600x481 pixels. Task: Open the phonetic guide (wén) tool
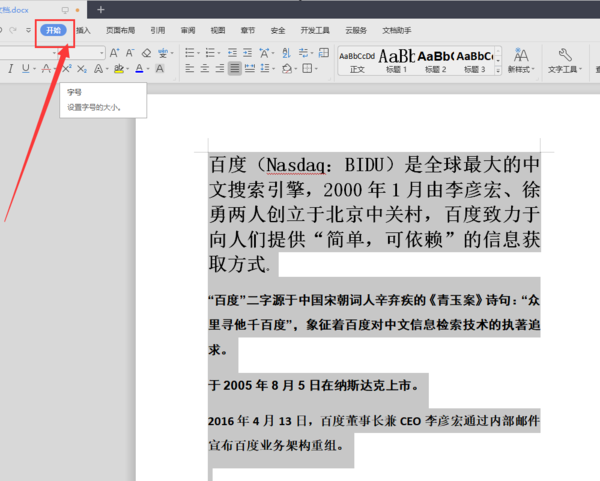coord(163,53)
